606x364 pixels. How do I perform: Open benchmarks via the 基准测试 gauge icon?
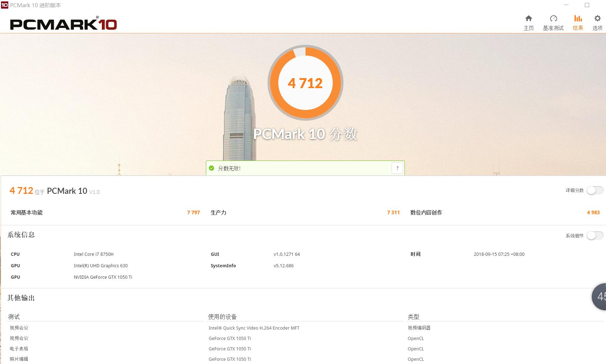coord(554,18)
